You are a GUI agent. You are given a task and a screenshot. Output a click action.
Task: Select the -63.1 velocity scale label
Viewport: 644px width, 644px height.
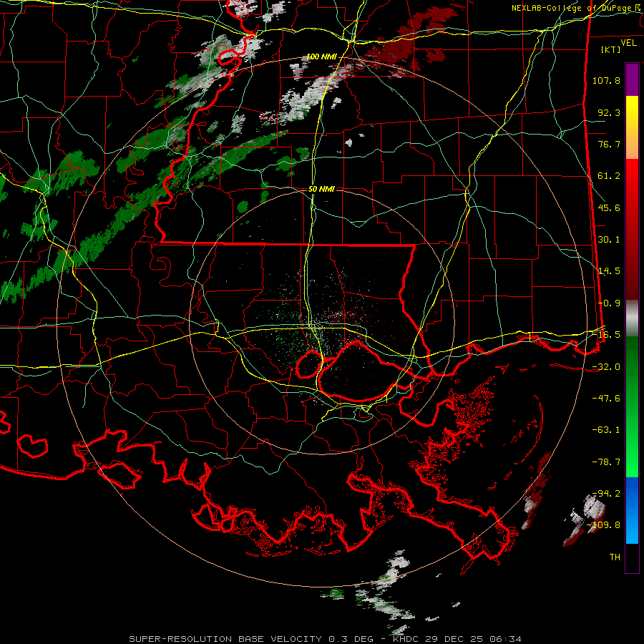click(x=606, y=430)
